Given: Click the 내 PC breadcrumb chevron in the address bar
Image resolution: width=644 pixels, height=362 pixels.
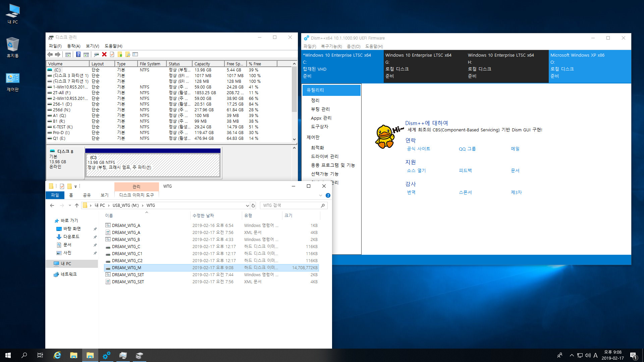Looking at the screenshot, I should coord(109,205).
